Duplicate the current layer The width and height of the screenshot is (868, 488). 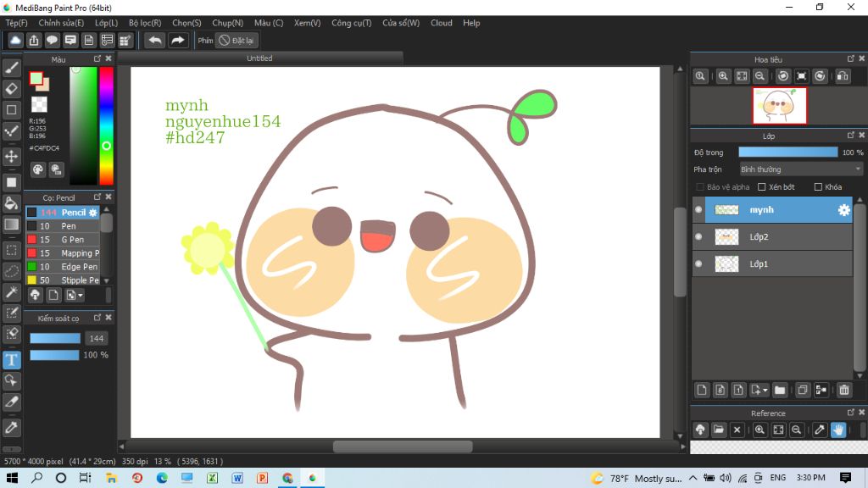click(x=803, y=390)
